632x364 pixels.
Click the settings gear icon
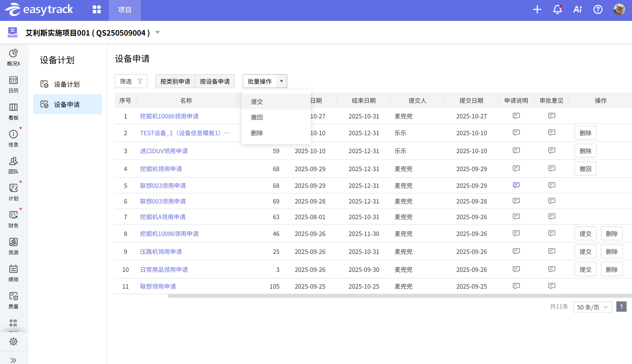pyautogui.click(x=13, y=342)
